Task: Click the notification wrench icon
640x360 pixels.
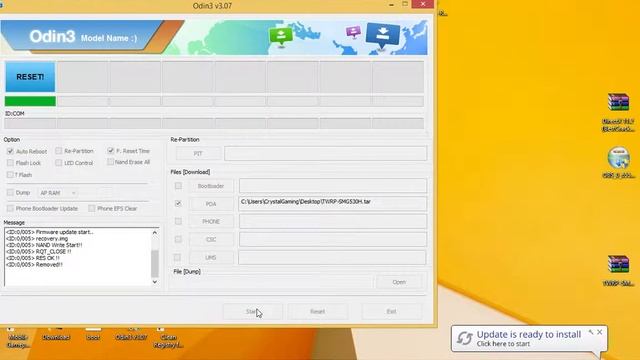Action: pos(591,332)
